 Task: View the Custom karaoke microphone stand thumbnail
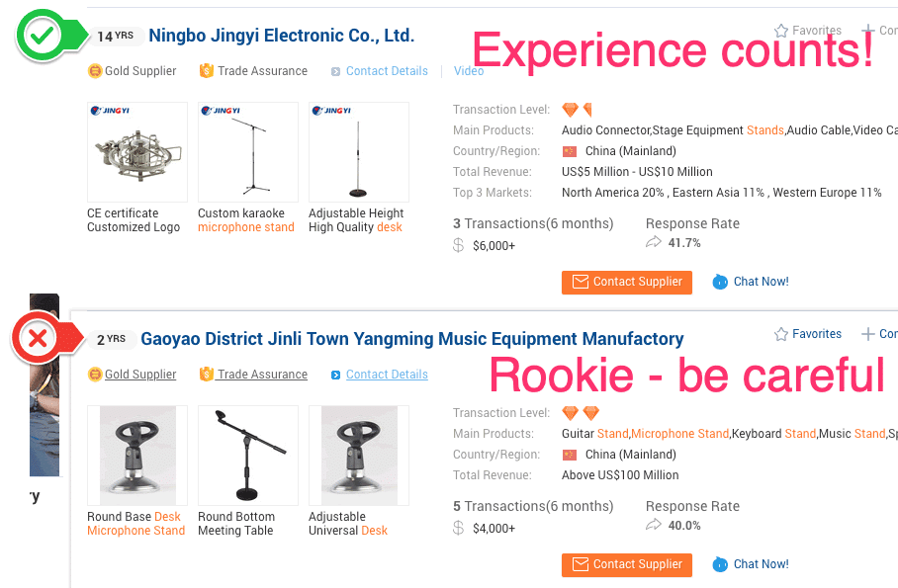[248, 152]
